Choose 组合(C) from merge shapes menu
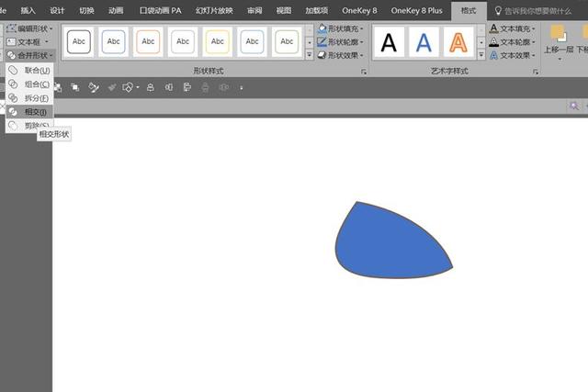Screen dimensions: 588x392 pyautogui.click(x=29, y=84)
